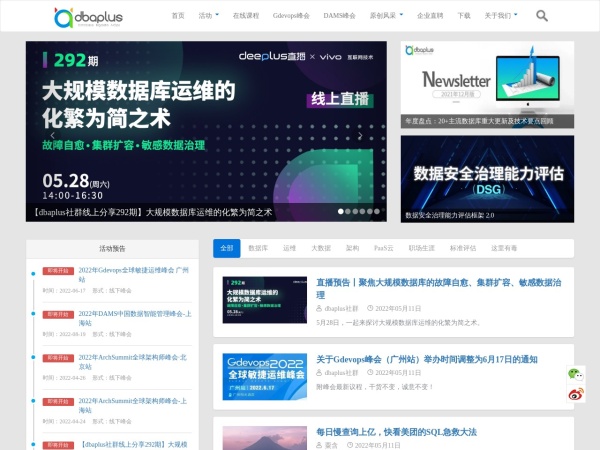Switch to the 数据库 tab
This screenshot has height=450, width=600.
(258, 248)
